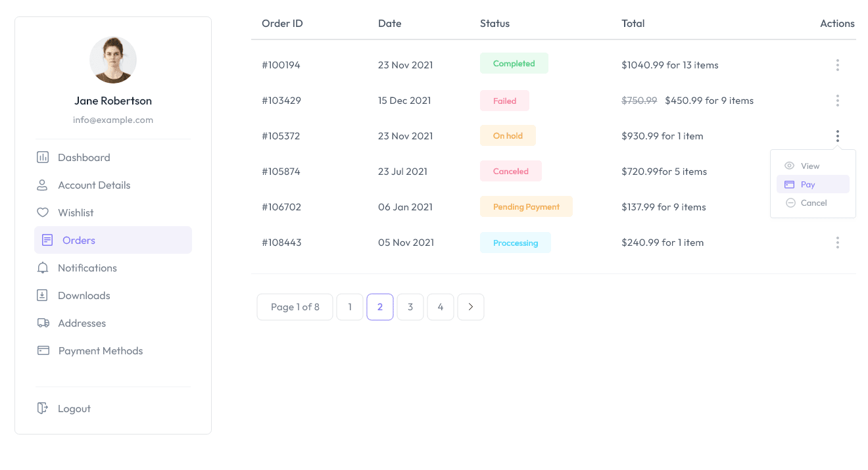
Task: Click the Dashboard bar chart icon
Action: click(x=43, y=157)
